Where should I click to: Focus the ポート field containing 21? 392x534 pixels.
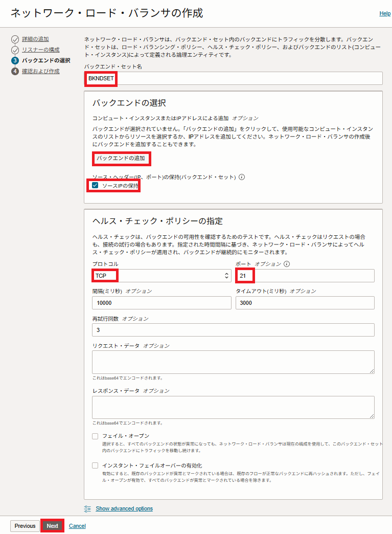coord(305,276)
